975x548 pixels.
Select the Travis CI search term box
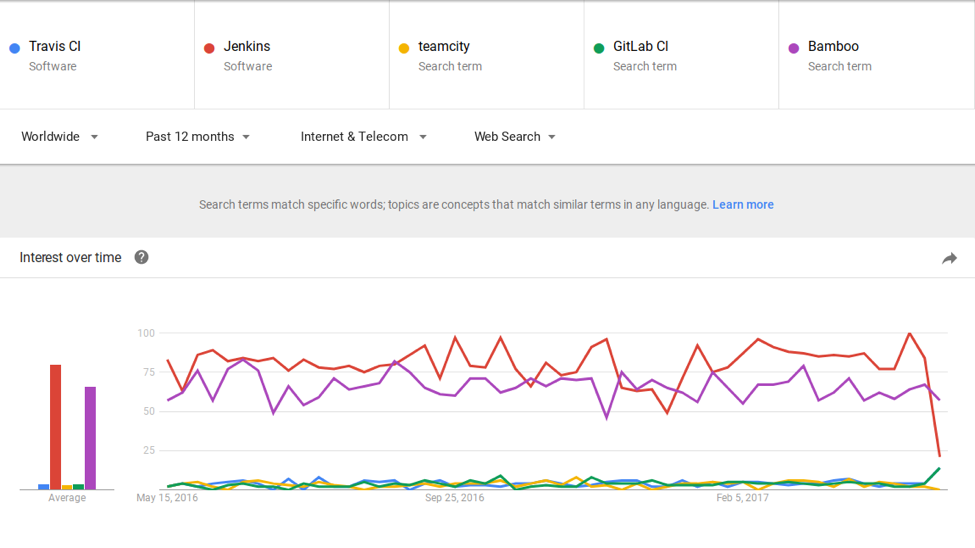97,55
